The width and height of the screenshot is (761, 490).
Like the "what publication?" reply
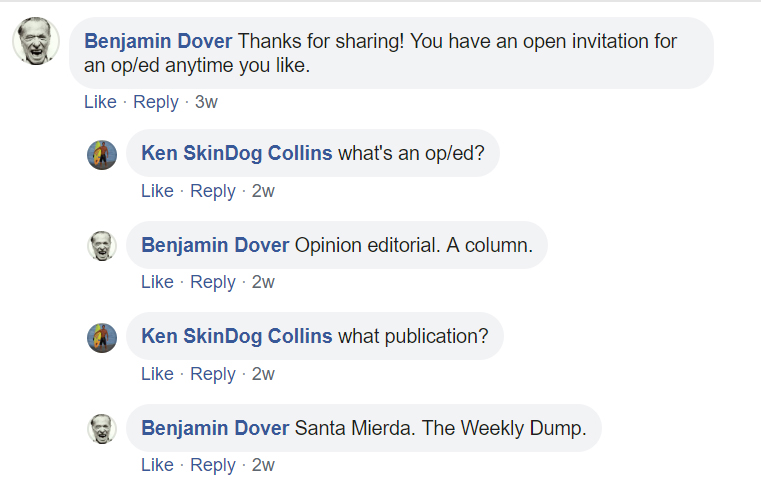pyautogui.click(x=157, y=374)
